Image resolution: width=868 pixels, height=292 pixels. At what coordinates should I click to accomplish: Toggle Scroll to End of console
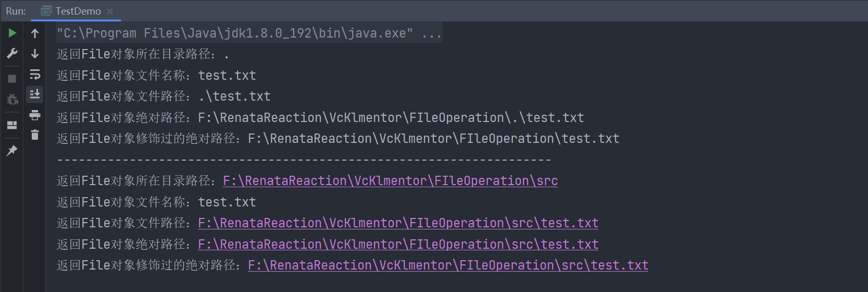tap(35, 94)
